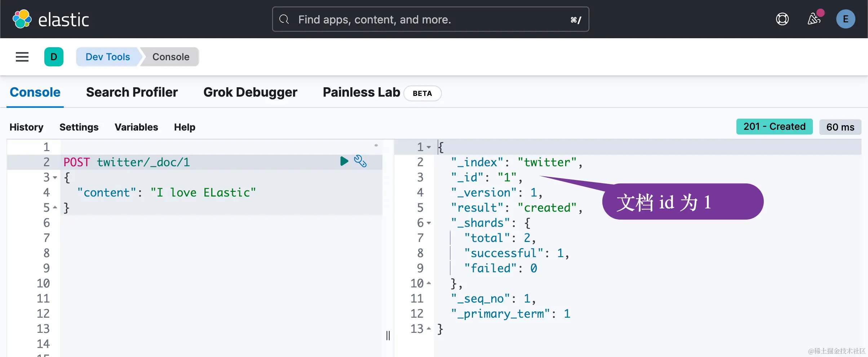
Task: Run the request with the play icon
Action: [x=344, y=161]
